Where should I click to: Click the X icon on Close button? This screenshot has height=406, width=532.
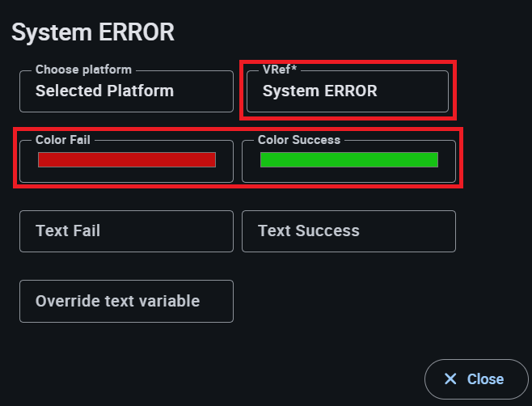(x=451, y=379)
